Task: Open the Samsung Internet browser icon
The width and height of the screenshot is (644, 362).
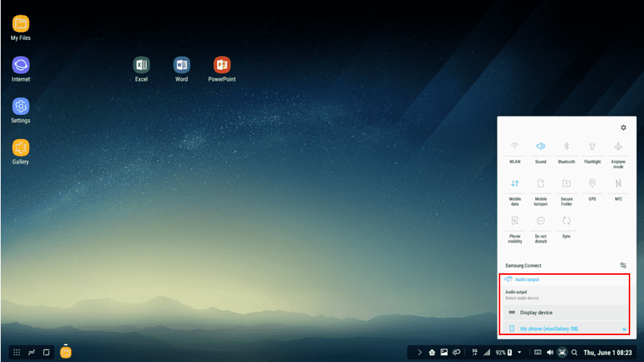Action: pyautogui.click(x=20, y=65)
